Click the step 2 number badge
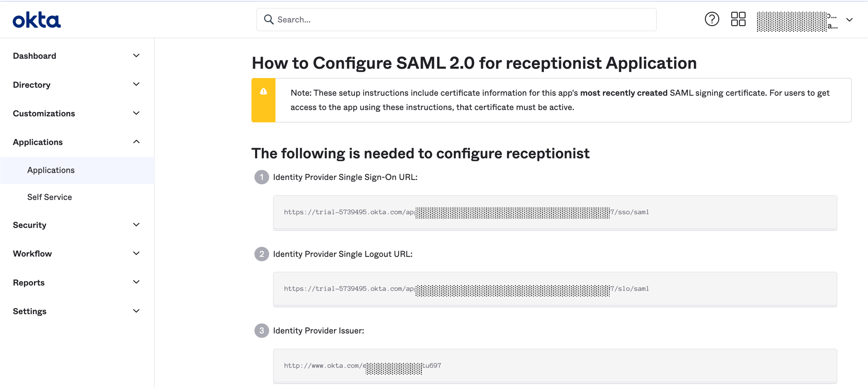The width and height of the screenshot is (868, 388). point(262,254)
